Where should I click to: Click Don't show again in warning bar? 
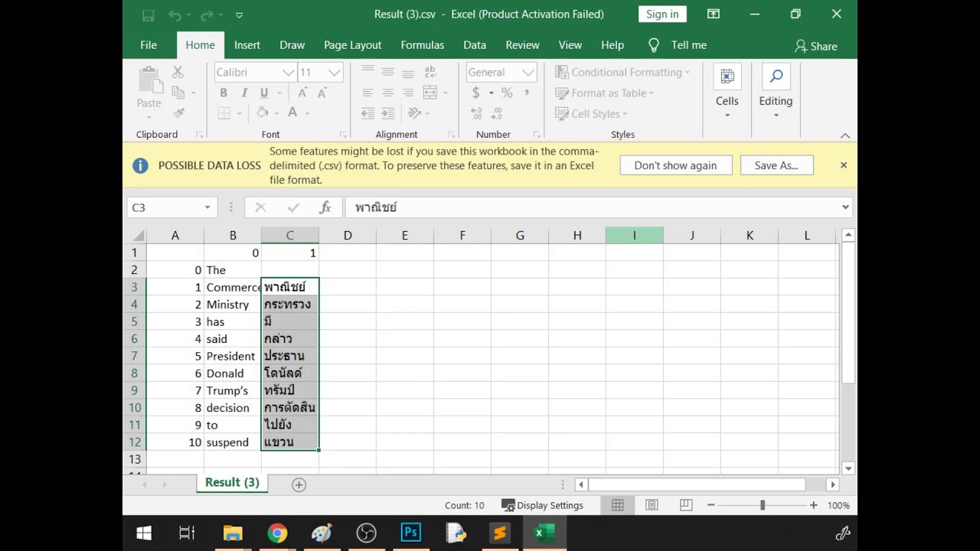pos(675,165)
